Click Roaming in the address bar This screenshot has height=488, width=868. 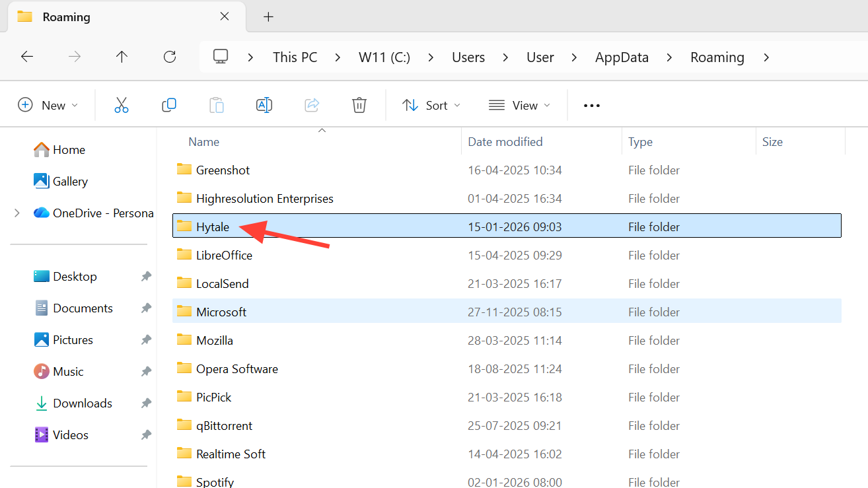coord(717,57)
